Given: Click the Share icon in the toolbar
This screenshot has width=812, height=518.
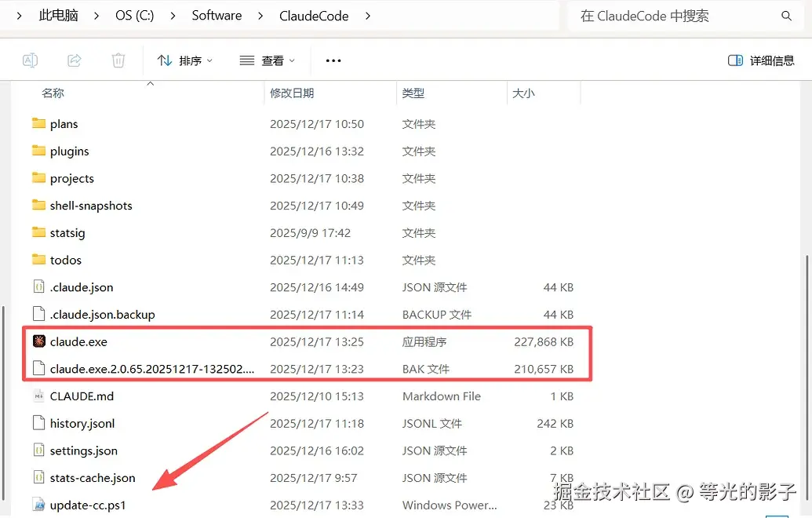Looking at the screenshot, I should point(74,60).
